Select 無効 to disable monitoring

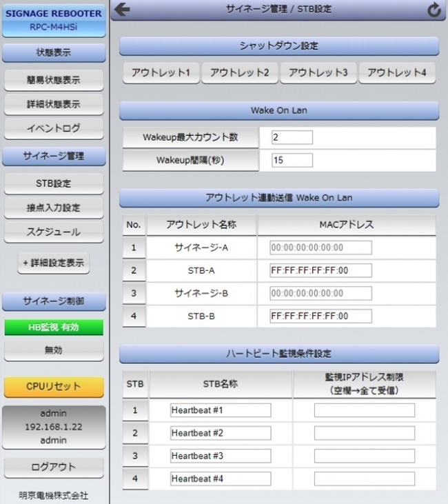tap(54, 350)
